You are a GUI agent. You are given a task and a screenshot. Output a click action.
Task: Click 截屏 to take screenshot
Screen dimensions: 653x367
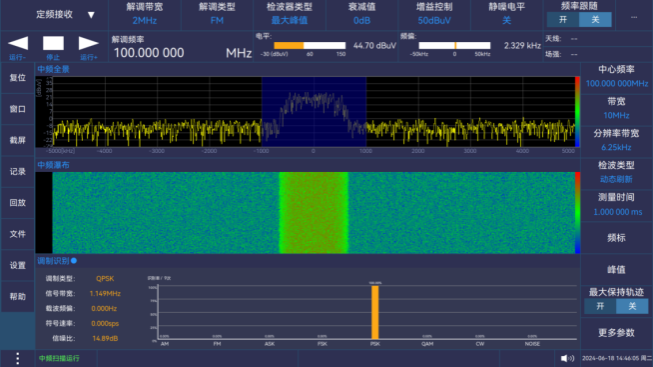17,140
